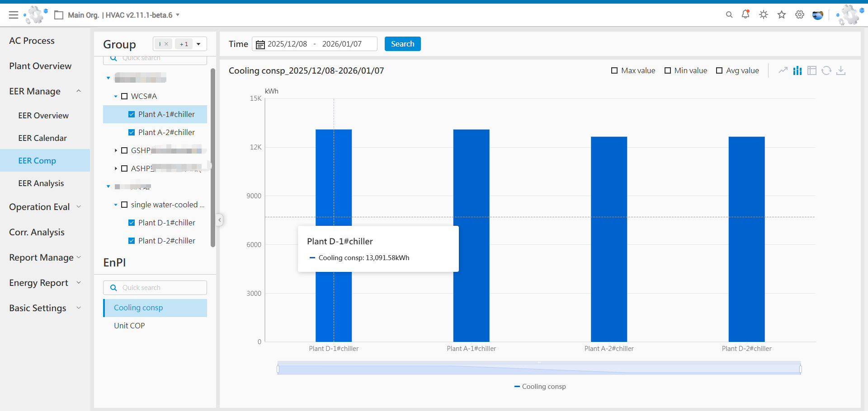Click the star favorites icon
The height and width of the screenshot is (411, 868).
782,15
